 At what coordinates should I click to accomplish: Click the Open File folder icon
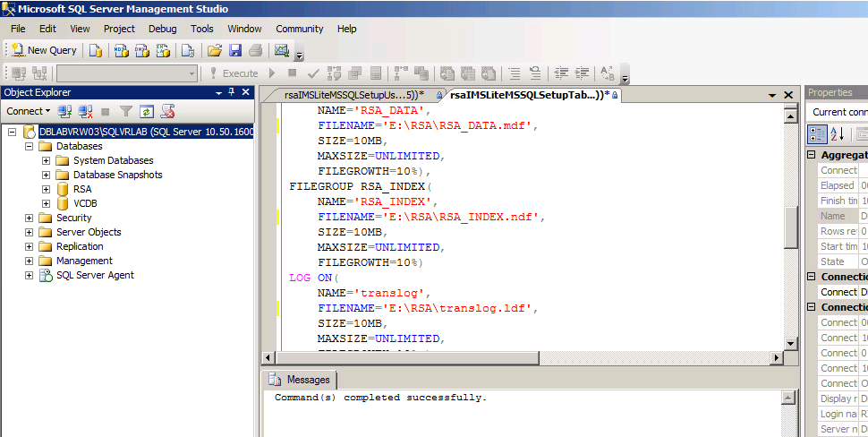(x=214, y=50)
